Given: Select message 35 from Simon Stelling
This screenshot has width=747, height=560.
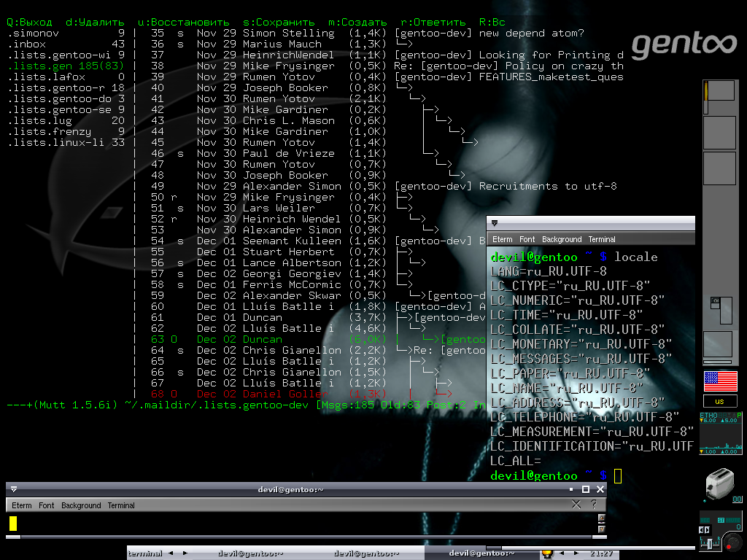Looking at the screenshot, I should tap(367, 34).
